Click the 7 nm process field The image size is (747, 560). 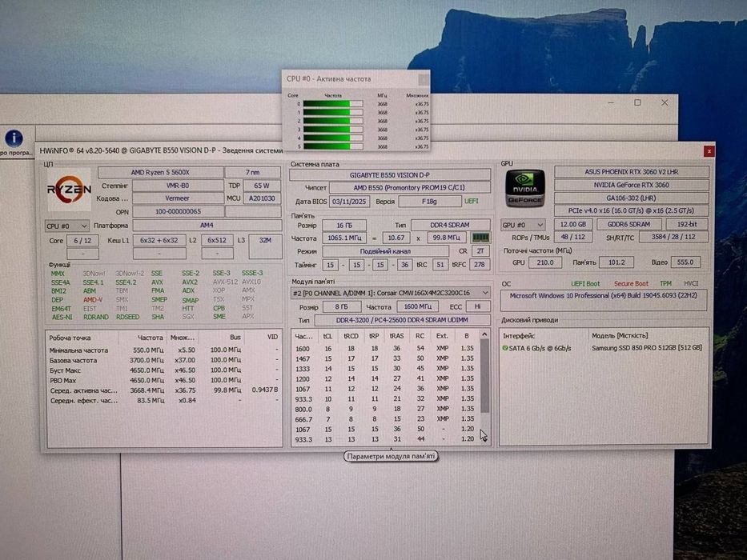252,172
